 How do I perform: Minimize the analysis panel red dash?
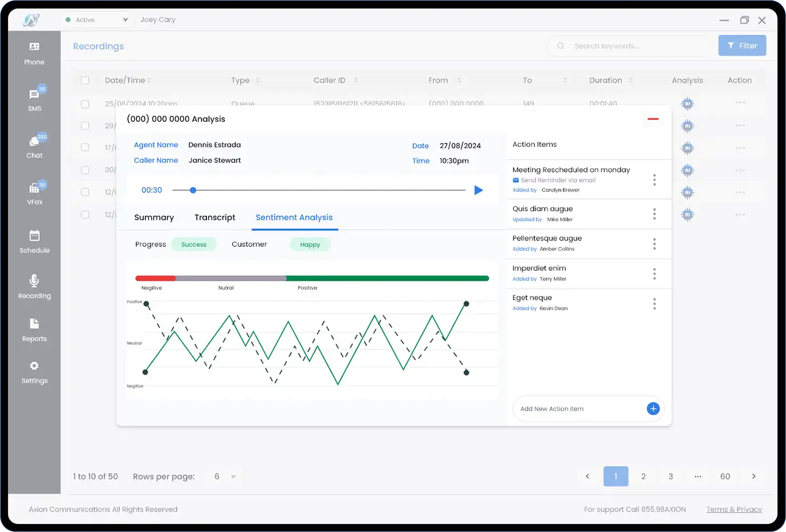point(653,119)
